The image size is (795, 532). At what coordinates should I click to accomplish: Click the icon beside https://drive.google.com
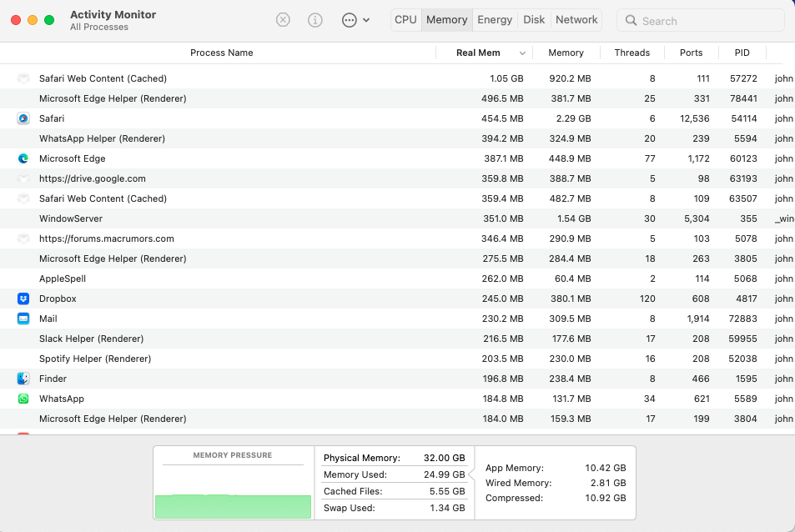[23, 178]
